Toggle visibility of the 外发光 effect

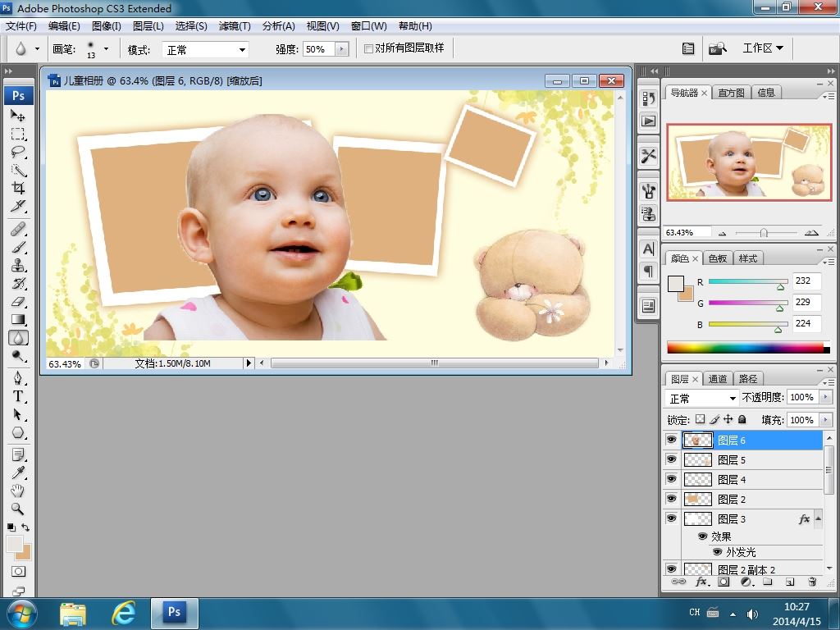coord(717,552)
